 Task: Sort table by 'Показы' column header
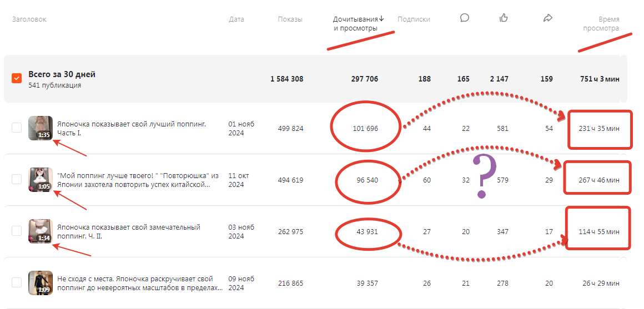click(290, 19)
